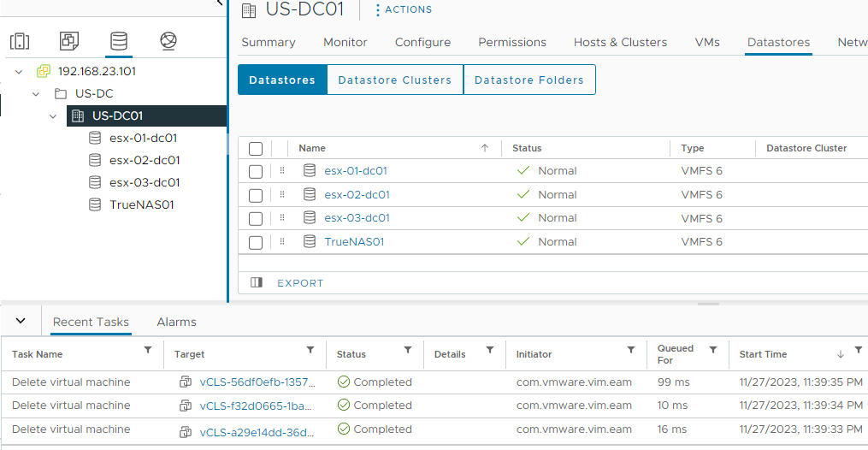Click datastore icon beside esx-02-dc01 in tree
868x450 pixels.
click(x=95, y=160)
